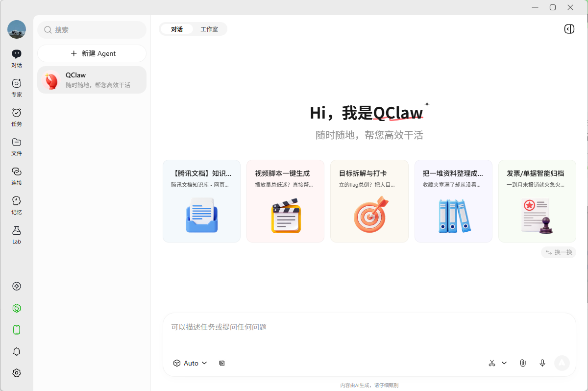Click the Hi，我是QClaw heading
This screenshot has height=391, width=588.
(367, 113)
